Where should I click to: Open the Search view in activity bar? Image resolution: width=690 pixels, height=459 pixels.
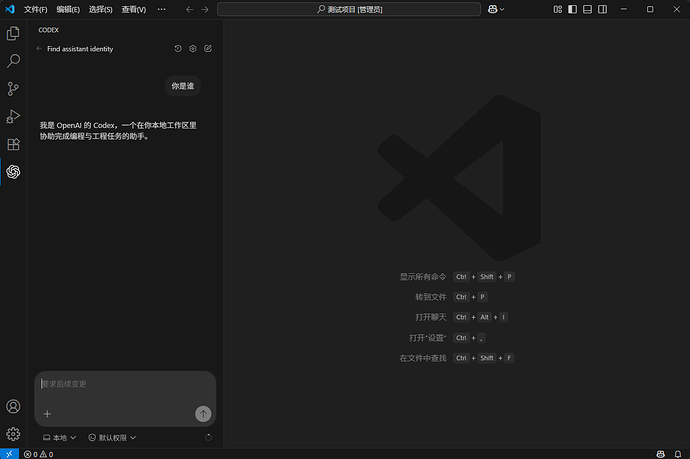(13, 61)
